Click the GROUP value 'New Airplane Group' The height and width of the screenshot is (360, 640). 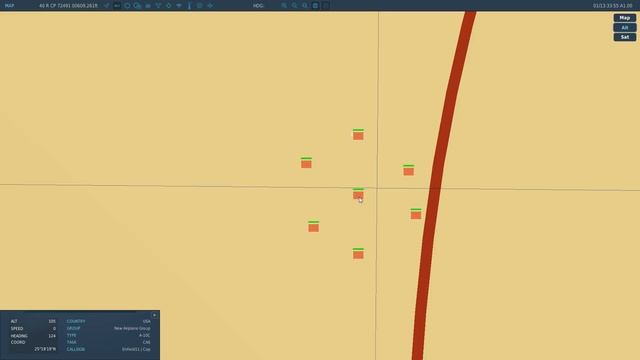point(132,329)
